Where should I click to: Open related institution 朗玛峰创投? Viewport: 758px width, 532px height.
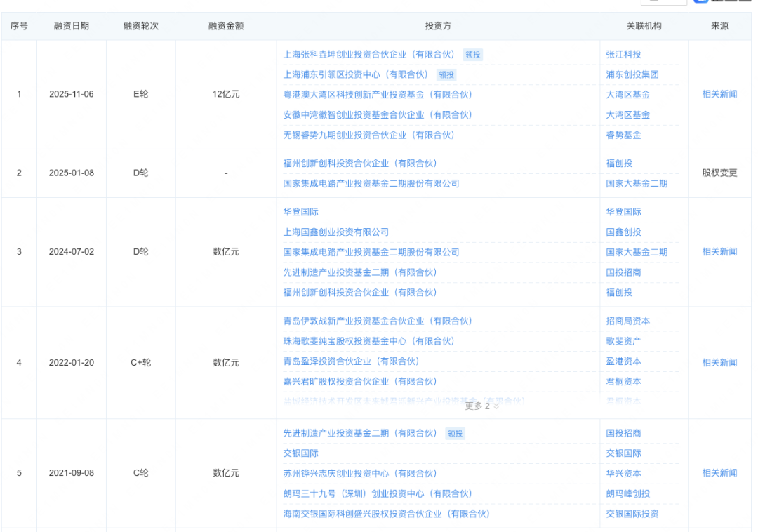pyautogui.click(x=628, y=494)
